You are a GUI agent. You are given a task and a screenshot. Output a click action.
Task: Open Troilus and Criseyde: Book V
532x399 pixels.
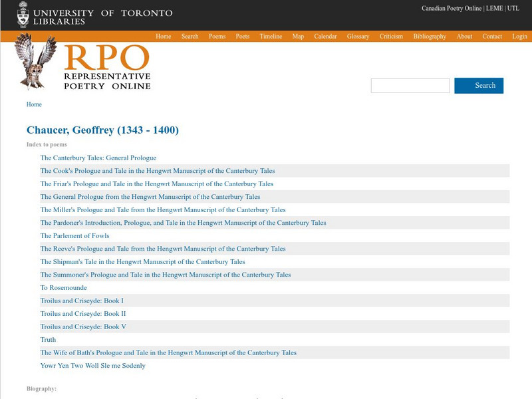(83, 327)
